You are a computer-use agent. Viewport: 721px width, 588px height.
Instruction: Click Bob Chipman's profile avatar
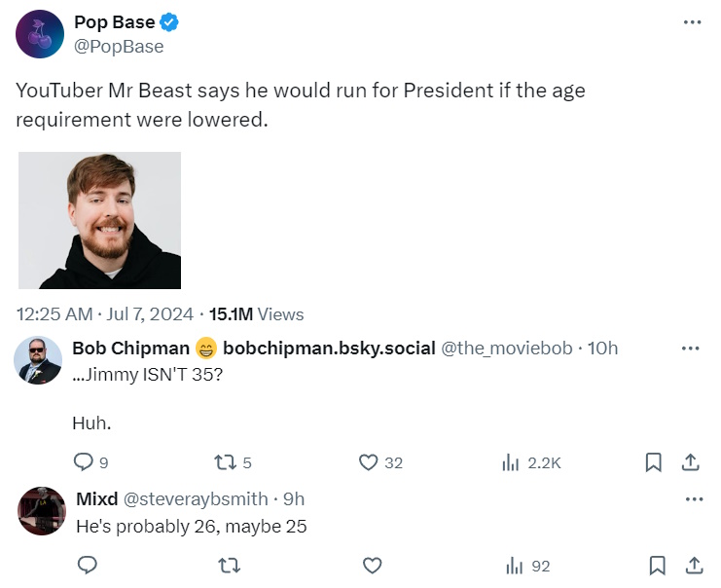point(39,362)
